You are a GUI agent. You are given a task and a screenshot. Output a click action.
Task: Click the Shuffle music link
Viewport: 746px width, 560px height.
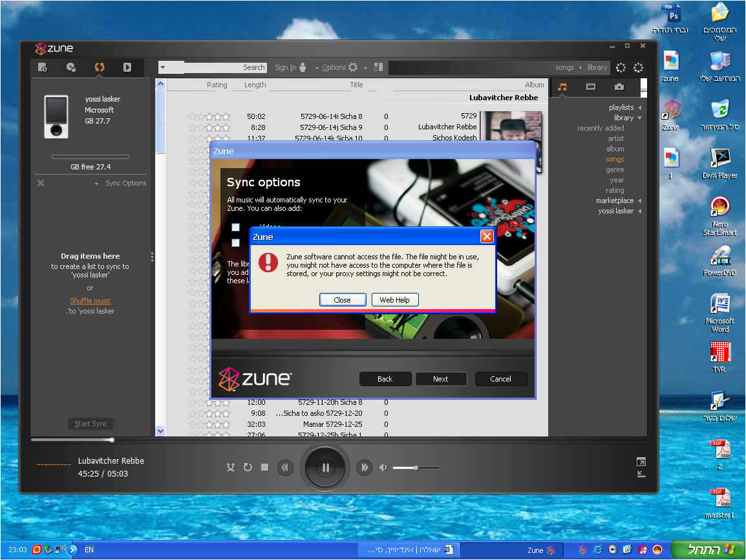pos(91,301)
